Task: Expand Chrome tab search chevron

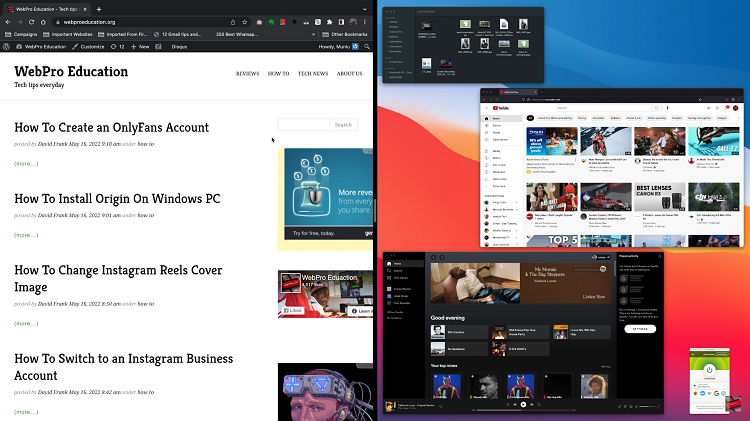Action: [365, 9]
